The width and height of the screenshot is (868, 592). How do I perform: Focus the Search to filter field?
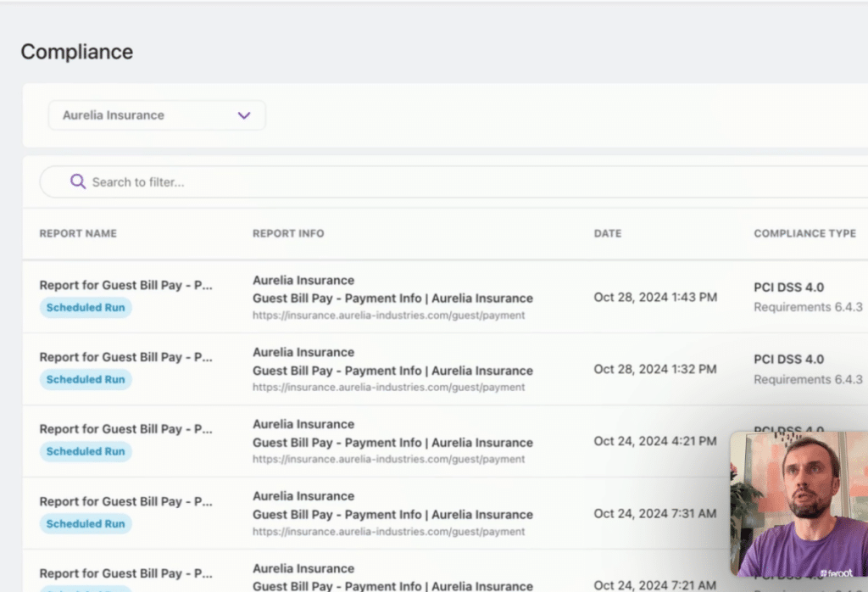454,182
